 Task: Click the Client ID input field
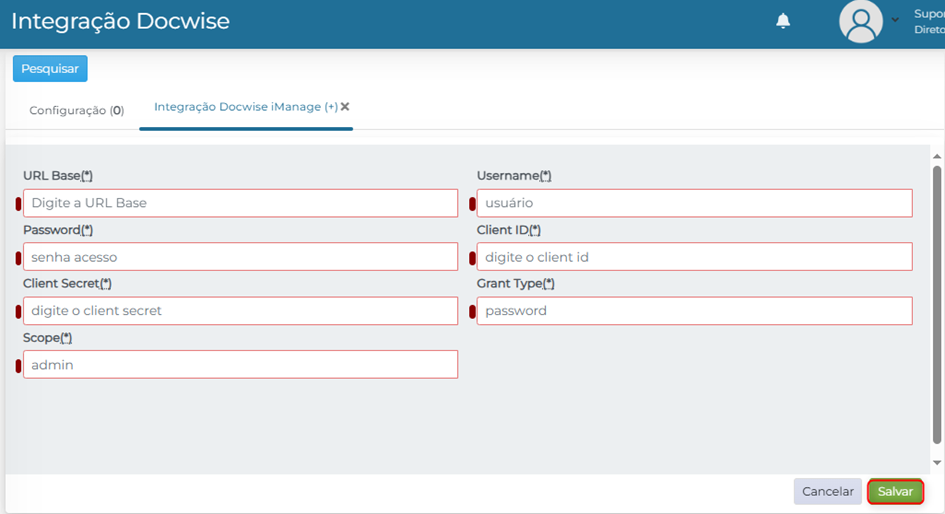694,257
